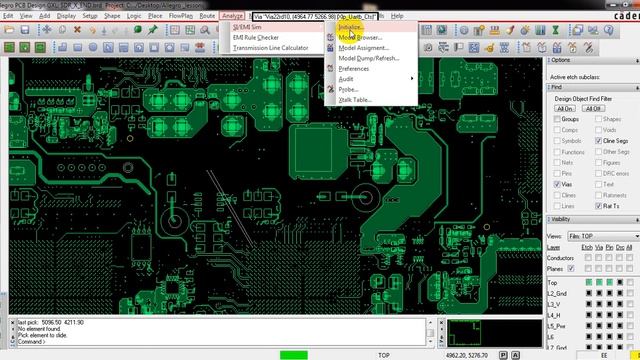Click the first green layer icon in second toolbar row
Image resolution: width=640 pixels, height=360 pixels.
click(x=9, y=47)
